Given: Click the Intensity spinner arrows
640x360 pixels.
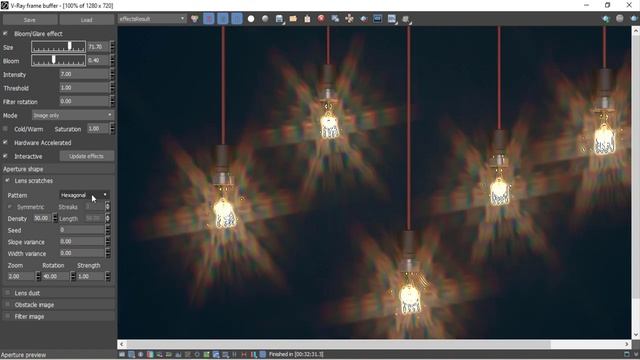Looking at the screenshot, I should pos(113,74).
